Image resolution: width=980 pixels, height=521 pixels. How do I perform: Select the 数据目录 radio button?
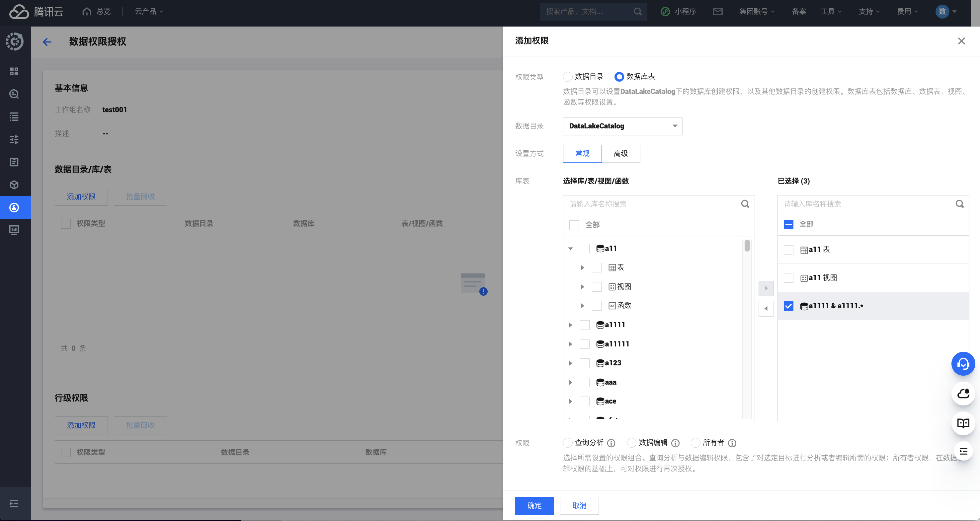(x=568, y=77)
